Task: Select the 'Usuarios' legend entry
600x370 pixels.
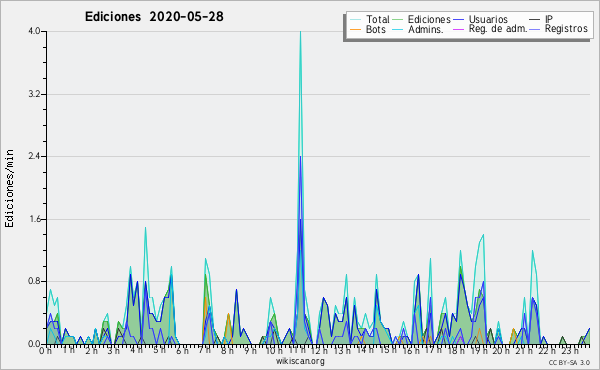Action: point(488,19)
